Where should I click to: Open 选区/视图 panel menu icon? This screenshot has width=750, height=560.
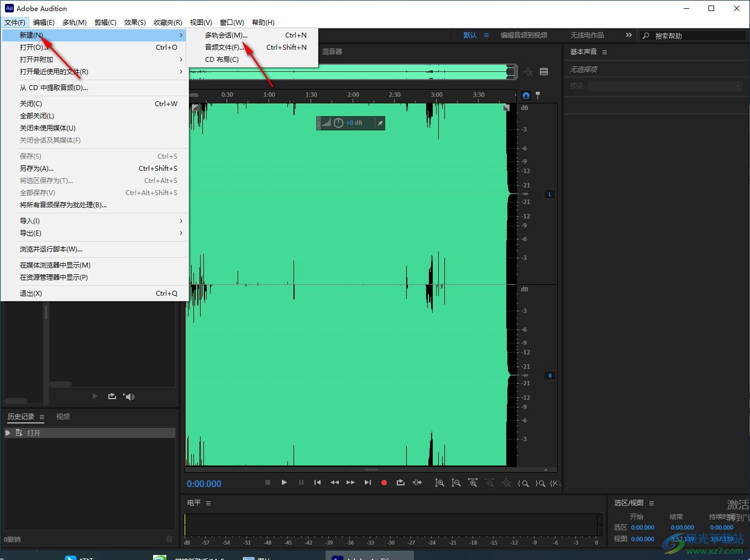coord(652,503)
